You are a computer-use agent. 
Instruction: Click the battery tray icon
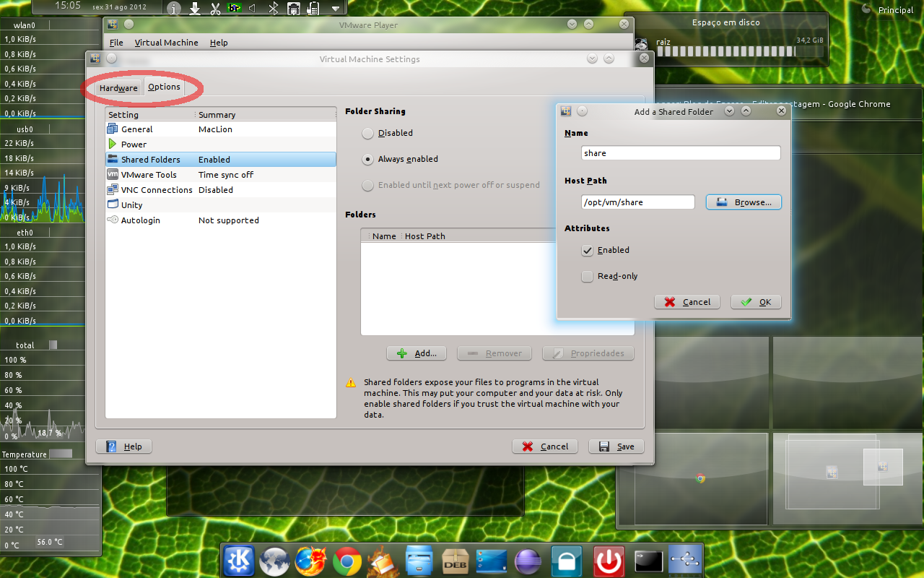pyautogui.click(x=313, y=9)
